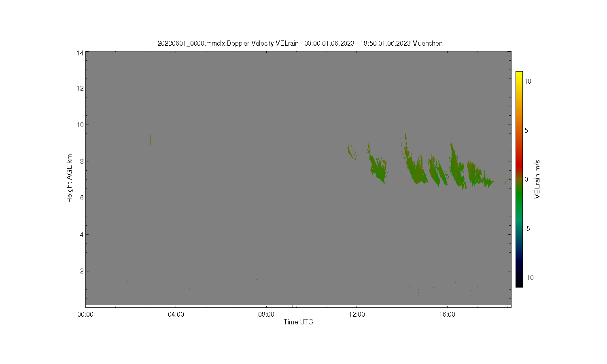Click the y-axis tick label 6
607x364 pixels.
[x=82, y=198]
